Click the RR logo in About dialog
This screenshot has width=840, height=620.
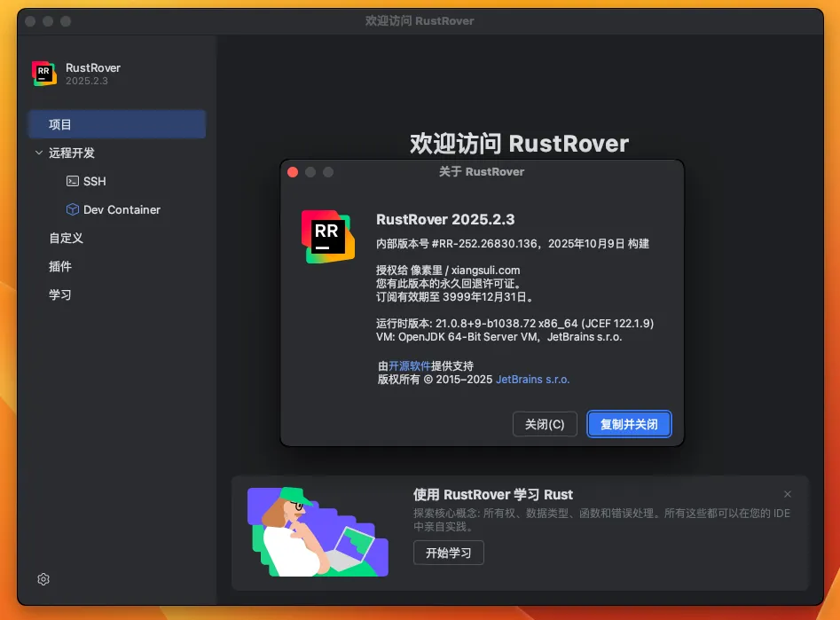tap(327, 236)
